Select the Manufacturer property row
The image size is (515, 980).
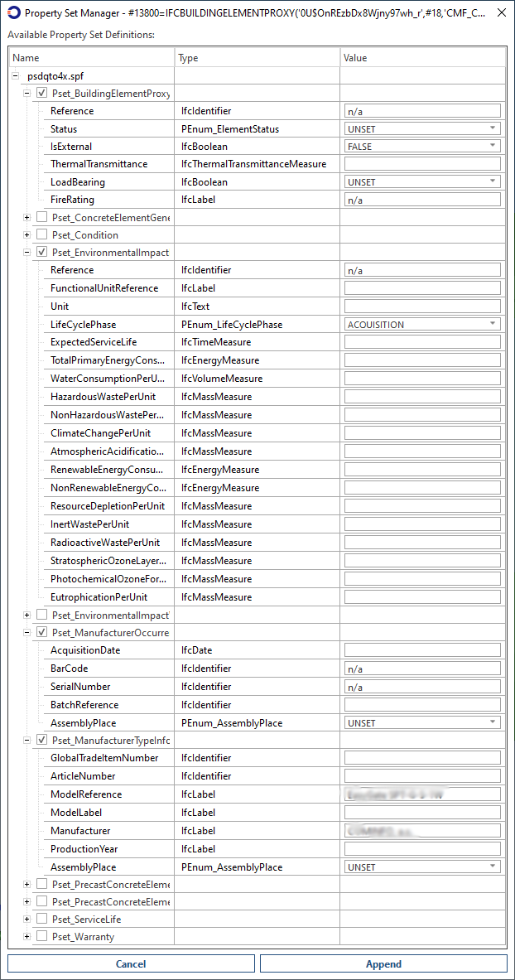80,831
